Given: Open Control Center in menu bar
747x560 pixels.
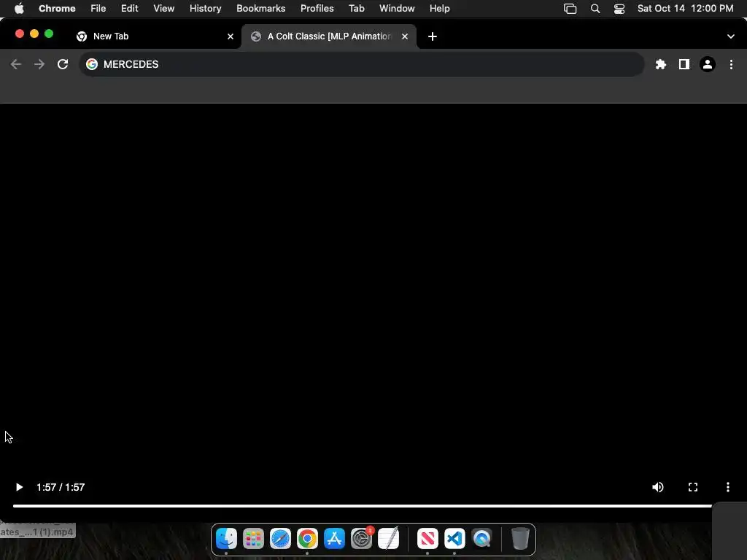Looking at the screenshot, I should (619, 8).
